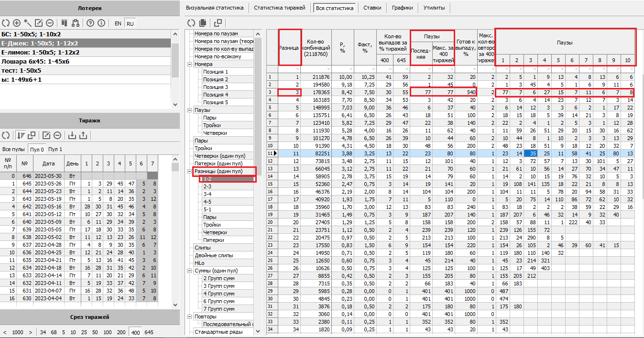Open the columns layout icon
644x338 pixels.
[x=65, y=23]
